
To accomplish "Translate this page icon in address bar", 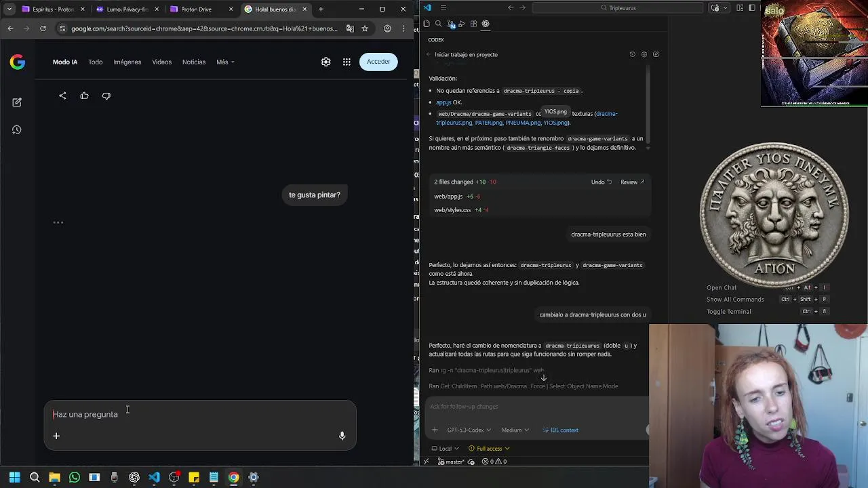I will [x=350, y=28].
